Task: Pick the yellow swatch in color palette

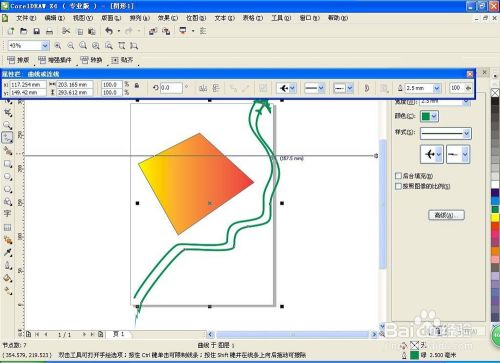Action: pyautogui.click(x=495, y=218)
